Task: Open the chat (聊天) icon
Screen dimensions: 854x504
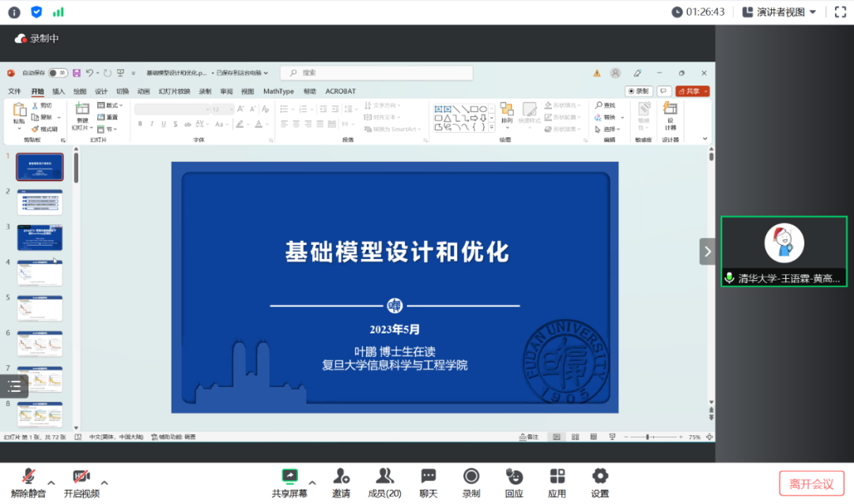Action: tap(428, 477)
